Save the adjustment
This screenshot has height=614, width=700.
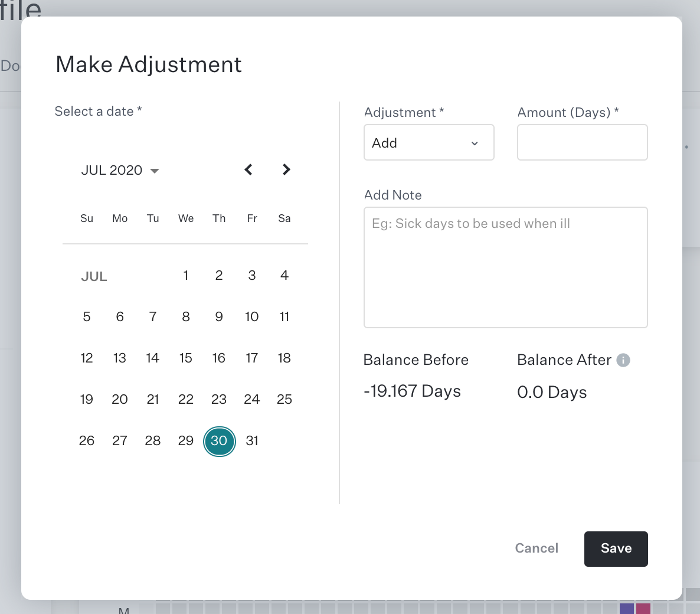[x=616, y=549]
